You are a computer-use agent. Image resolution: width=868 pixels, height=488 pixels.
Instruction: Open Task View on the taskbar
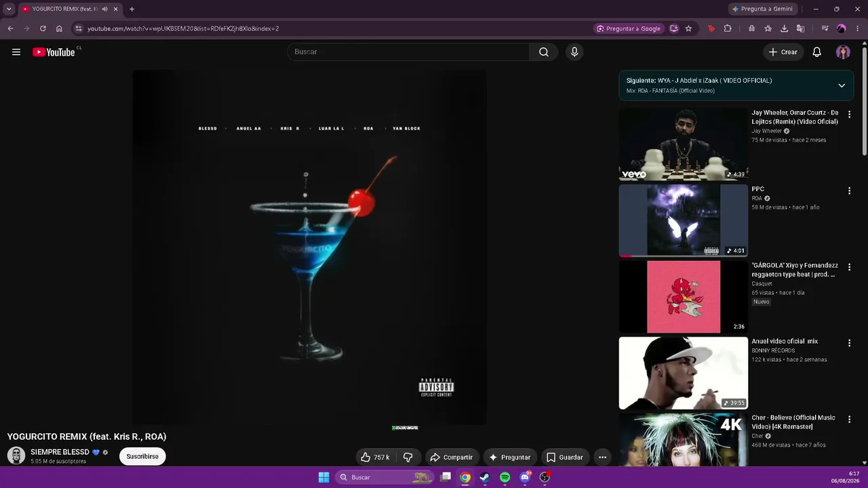click(446, 477)
